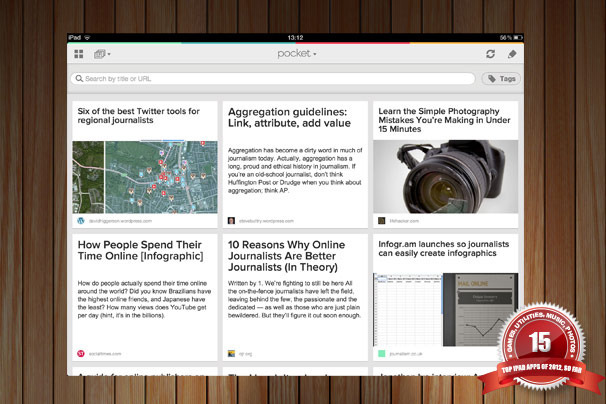
Task: Select the edit pencil icon
Action: tap(512, 54)
